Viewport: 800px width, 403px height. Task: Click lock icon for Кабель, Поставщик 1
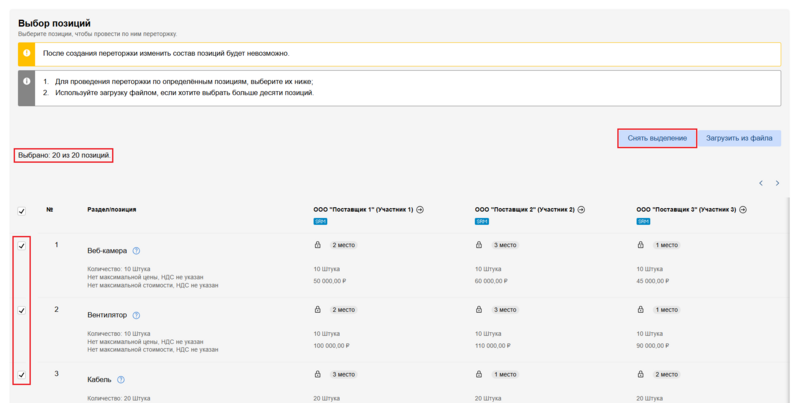point(317,374)
